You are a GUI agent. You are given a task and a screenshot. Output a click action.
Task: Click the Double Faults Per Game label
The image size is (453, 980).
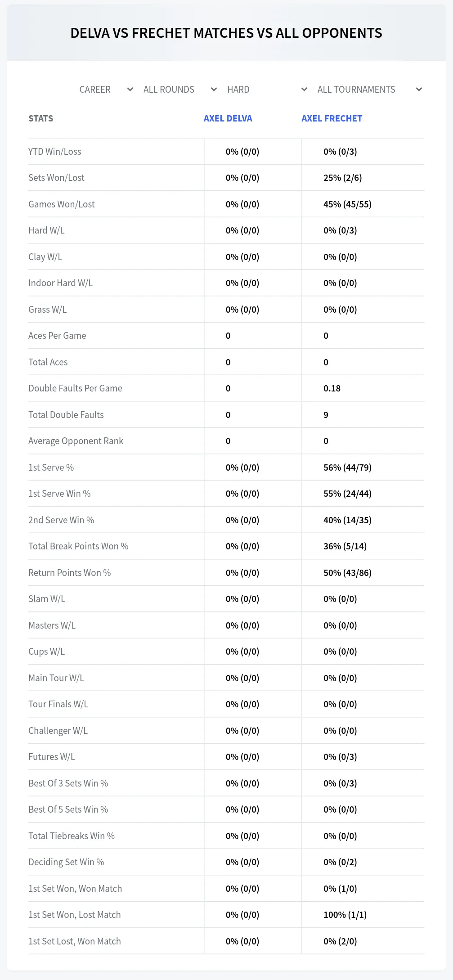click(76, 388)
